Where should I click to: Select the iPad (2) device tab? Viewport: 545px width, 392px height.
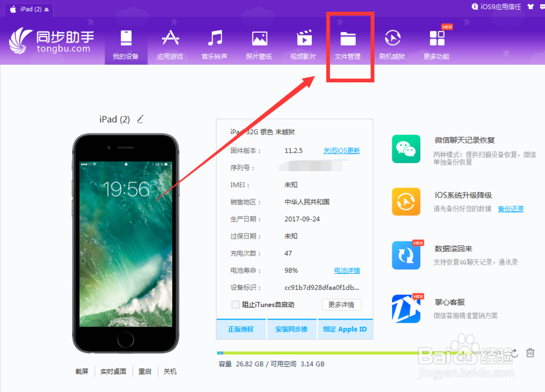[29, 9]
